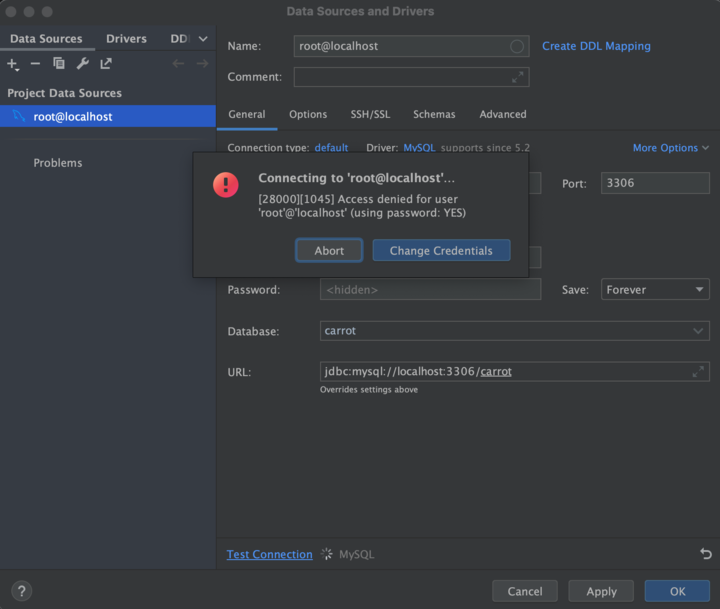Open the partially hidden DDL tab

(180, 39)
